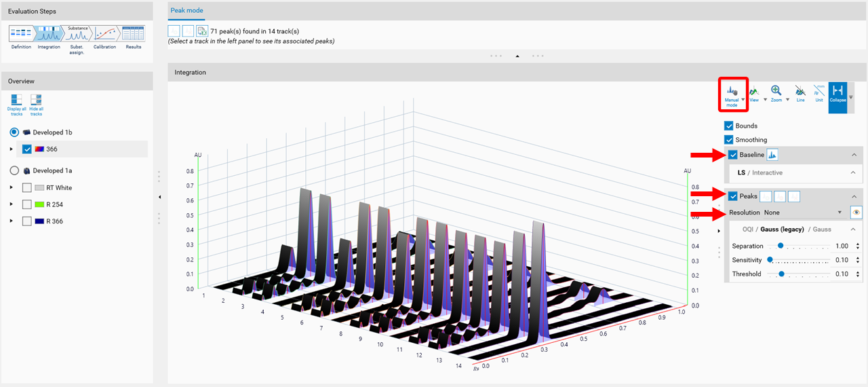
Task: Toggle the Bounds checkbox
Action: pos(729,126)
